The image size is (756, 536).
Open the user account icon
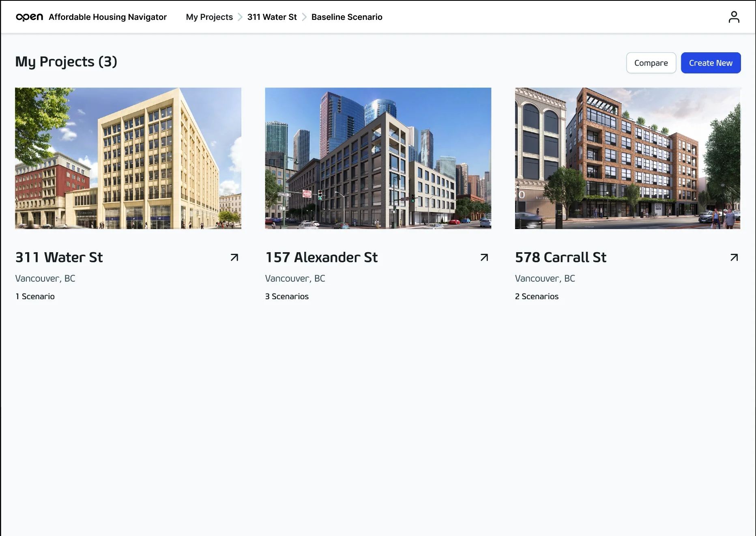734,17
